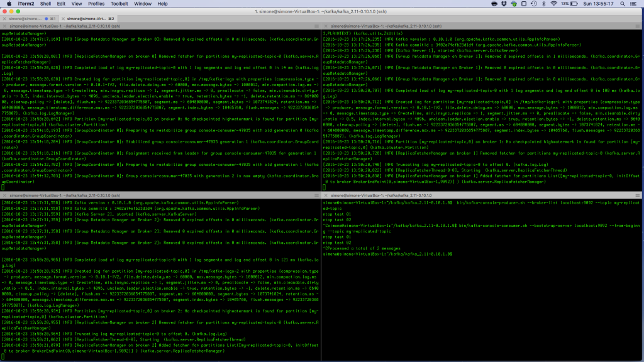Viewport: 644px width, 362px height.
Task: Click the square window-manager icon in the menu bar
Action: pyautogui.click(x=524, y=4)
